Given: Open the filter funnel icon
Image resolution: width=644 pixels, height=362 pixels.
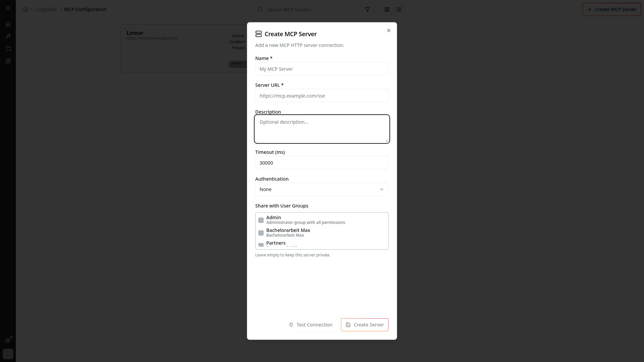Looking at the screenshot, I should point(368,9).
